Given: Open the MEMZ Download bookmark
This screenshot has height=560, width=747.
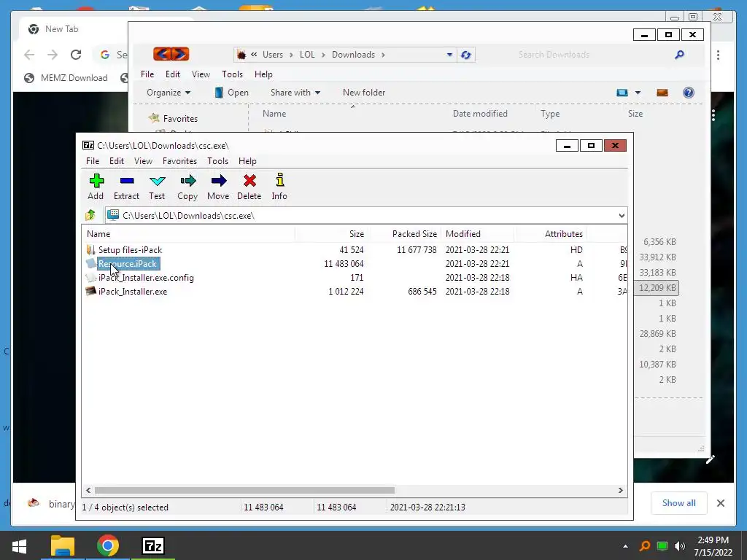Looking at the screenshot, I should [x=66, y=77].
